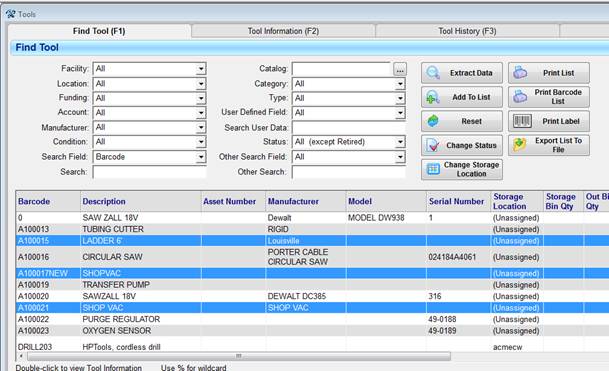This screenshot has width=609, height=371.
Task: Click the Print Barcode List printer icon
Action: 520,97
